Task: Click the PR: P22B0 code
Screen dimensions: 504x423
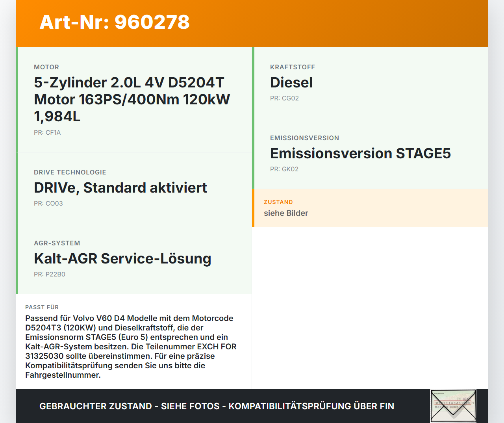Action: click(x=50, y=275)
